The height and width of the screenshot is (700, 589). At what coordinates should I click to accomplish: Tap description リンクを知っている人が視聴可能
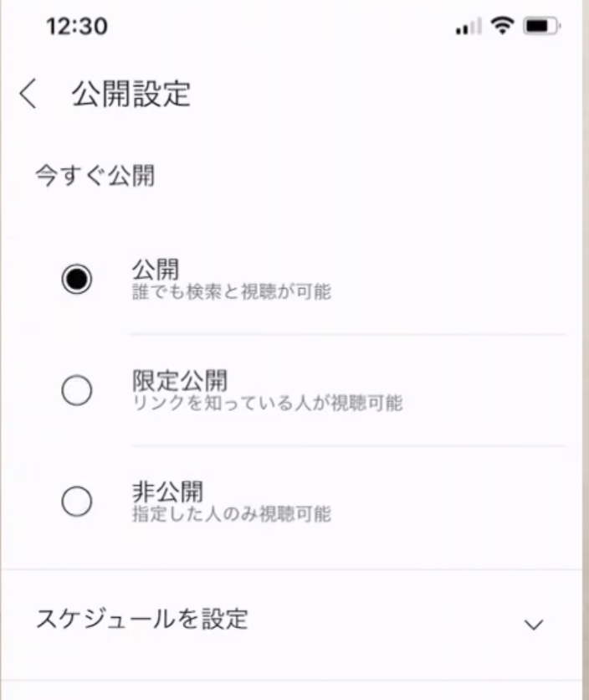coord(268,403)
